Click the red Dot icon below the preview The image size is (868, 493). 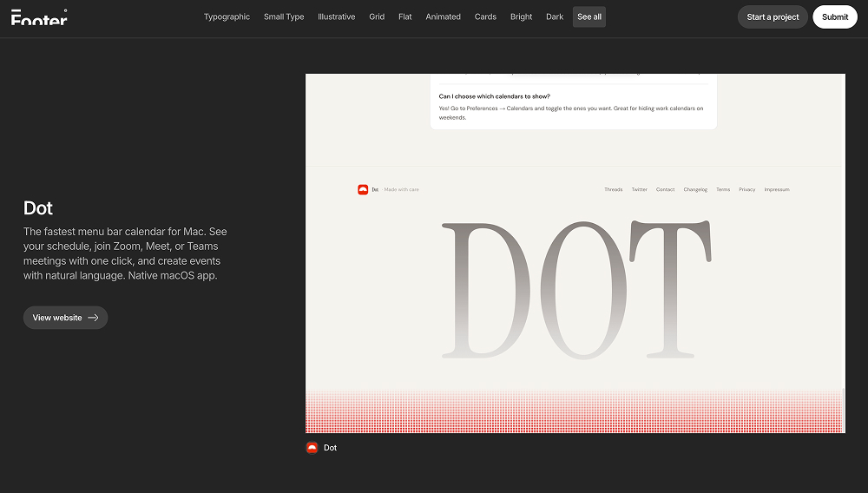[x=312, y=448]
